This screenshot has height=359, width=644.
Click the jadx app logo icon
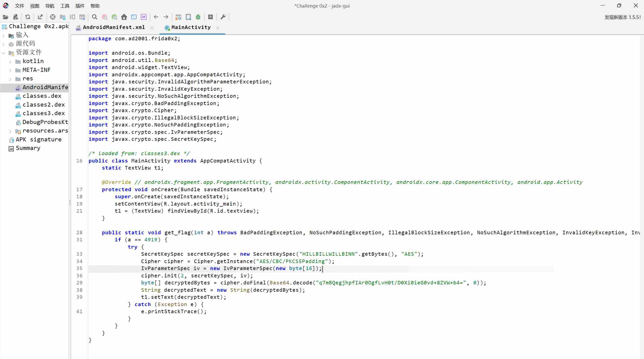coord(6,6)
